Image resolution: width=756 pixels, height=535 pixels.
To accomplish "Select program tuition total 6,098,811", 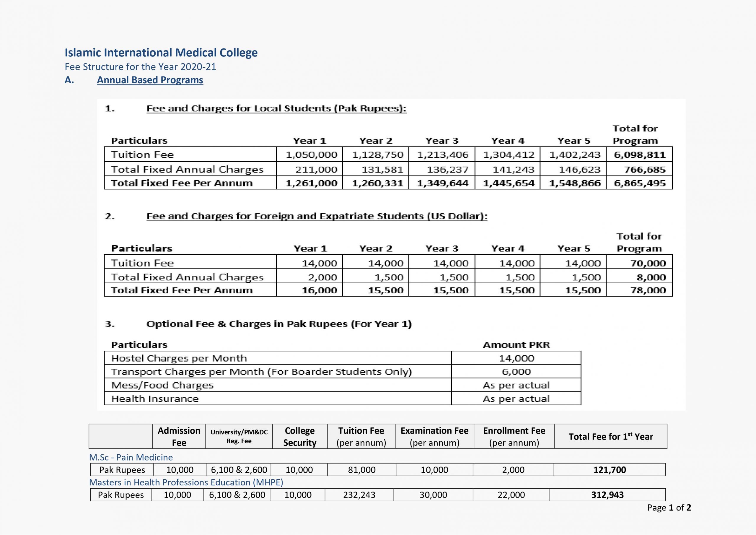I will tap(640, 155).
